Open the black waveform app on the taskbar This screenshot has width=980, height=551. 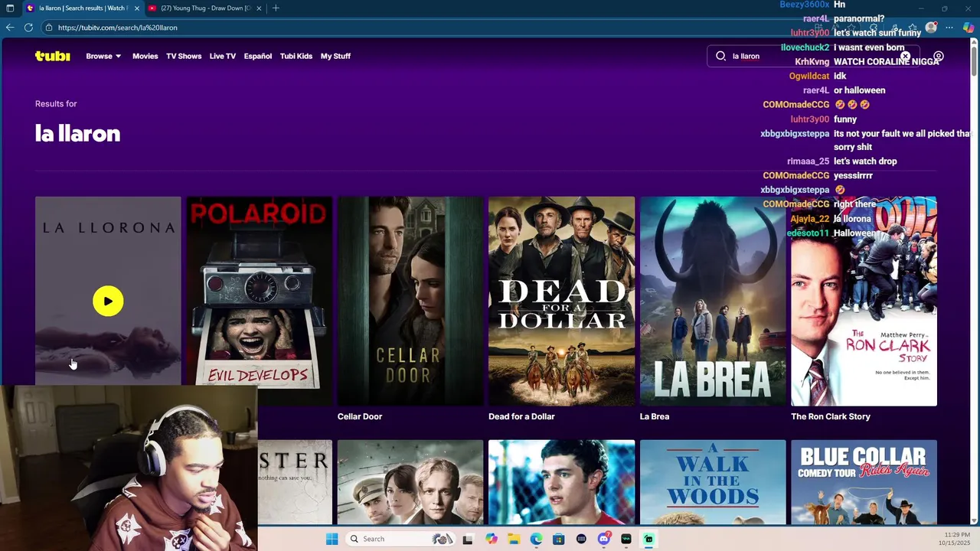point(626,539)
